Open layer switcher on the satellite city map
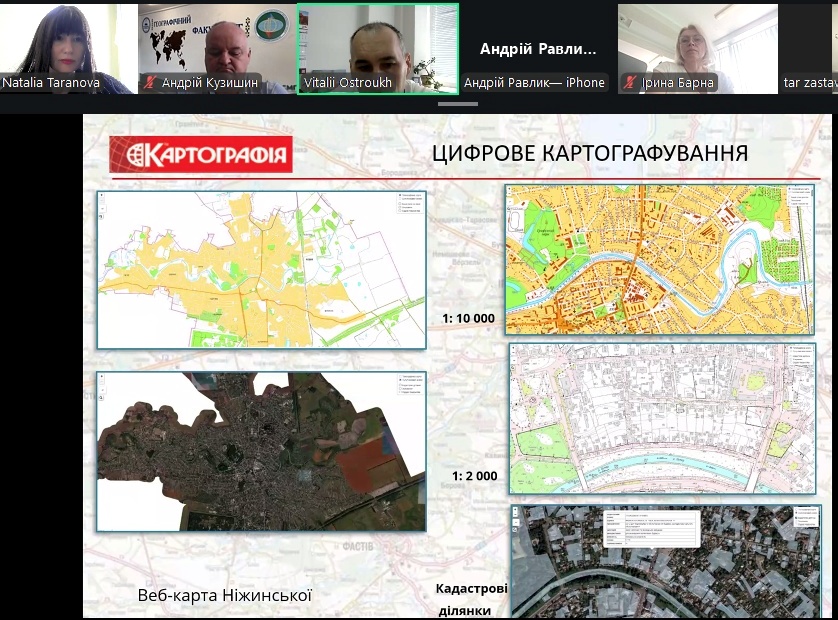Viewport: 838px width, 620px height. click(410, 384)
